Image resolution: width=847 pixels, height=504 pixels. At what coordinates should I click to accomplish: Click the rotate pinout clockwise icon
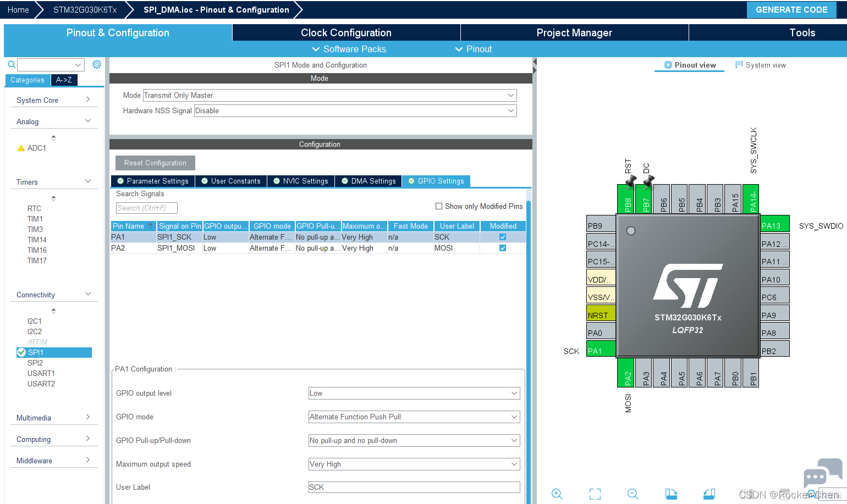(x=671, y=494)
